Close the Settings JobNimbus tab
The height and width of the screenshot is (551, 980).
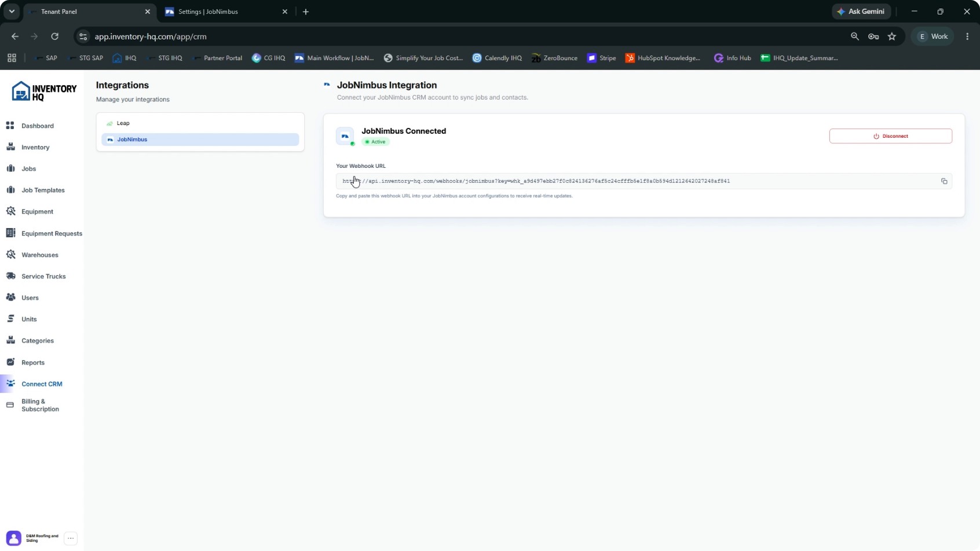point(285,12)
